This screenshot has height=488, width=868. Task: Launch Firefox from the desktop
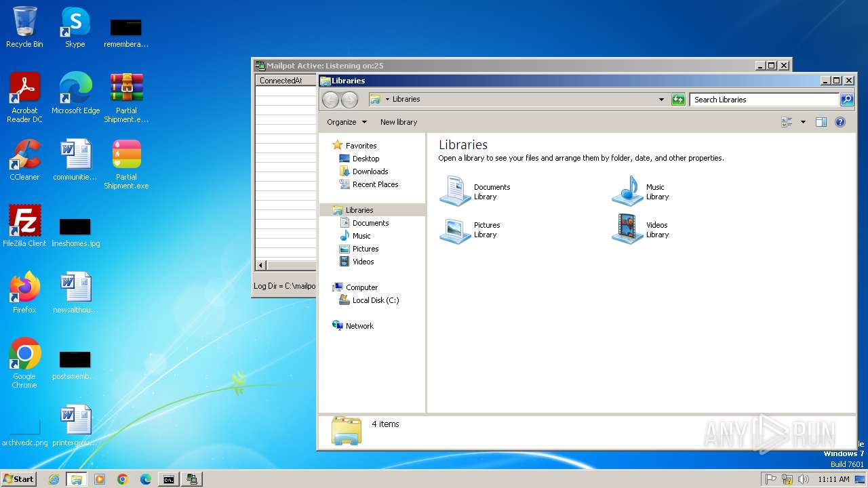click(24, 293)
